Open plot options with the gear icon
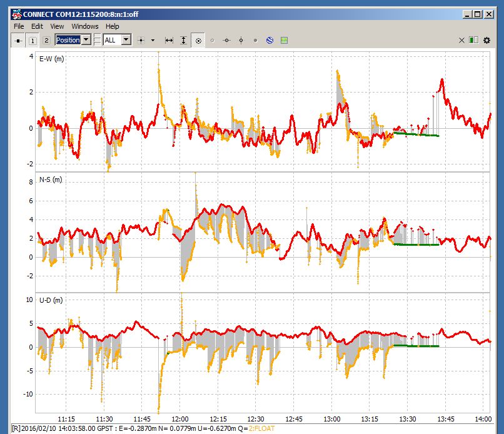The image size is (504, 434). [x=486, y=41]
